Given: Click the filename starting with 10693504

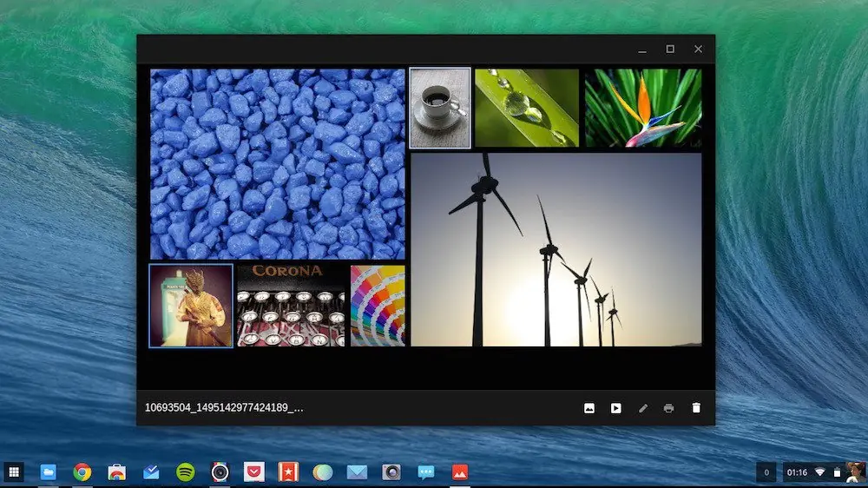Looking at the screenshot, I should point(224,408).
